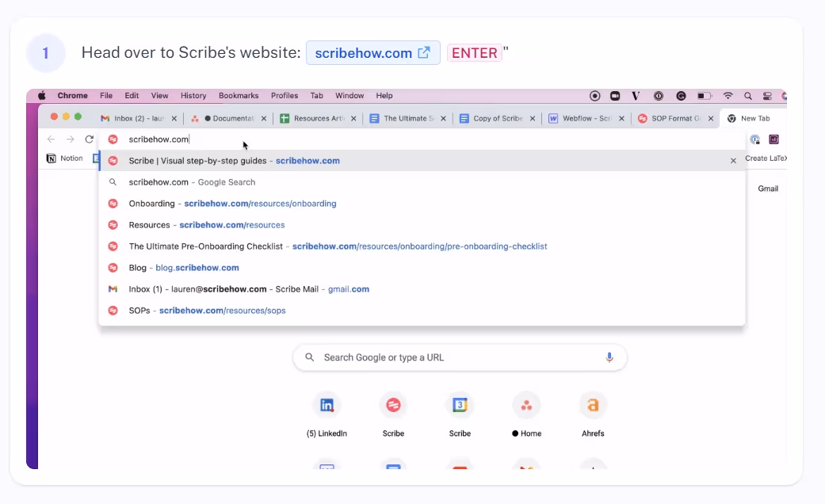Select the SOPs suggestion

click(422, 311)
